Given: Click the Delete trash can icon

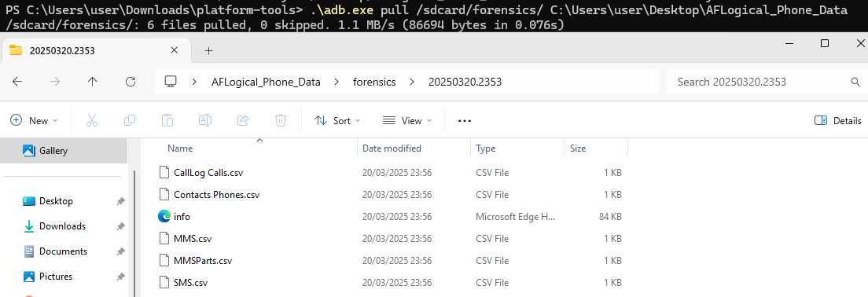Looking at the screenshot, I should tap(281, 120).
